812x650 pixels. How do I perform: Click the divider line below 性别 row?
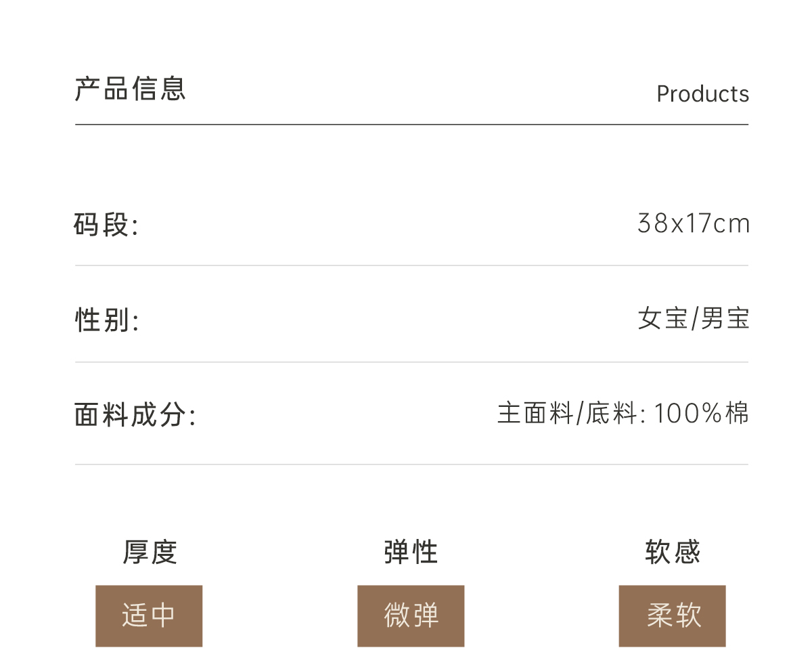point(411,362)
